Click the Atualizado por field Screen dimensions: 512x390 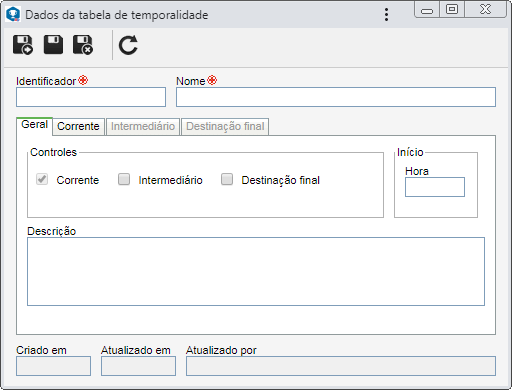coord(341,366)
